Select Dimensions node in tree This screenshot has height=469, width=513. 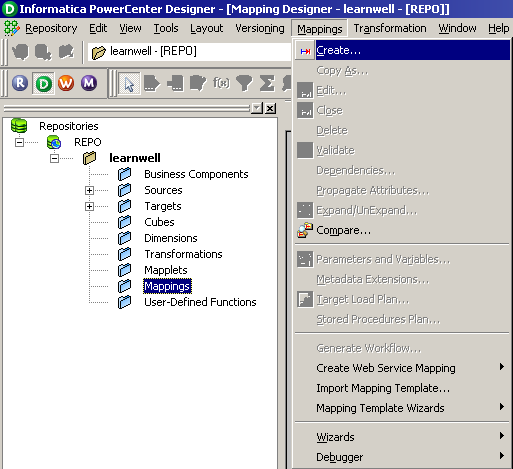[171, 238]
